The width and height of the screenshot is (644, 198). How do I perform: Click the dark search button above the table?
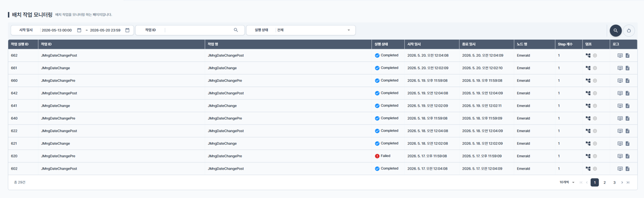pyautogui.click(x=616, y=30)
